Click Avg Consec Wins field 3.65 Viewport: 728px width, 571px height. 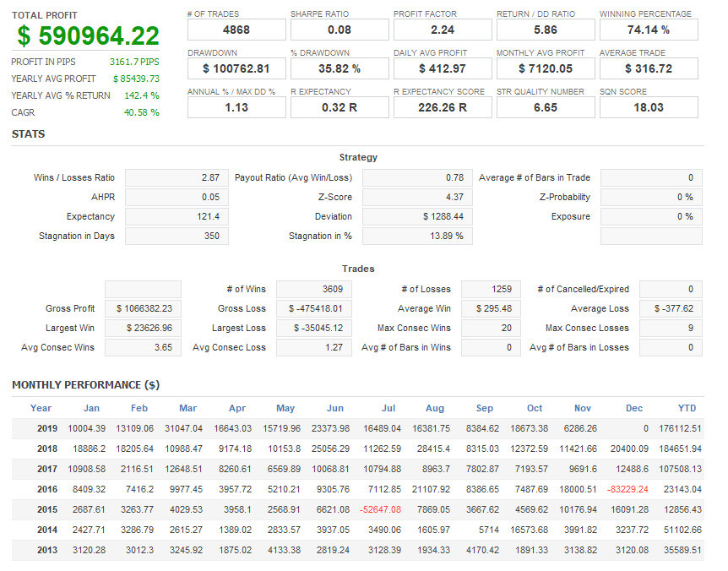point(143,348)
